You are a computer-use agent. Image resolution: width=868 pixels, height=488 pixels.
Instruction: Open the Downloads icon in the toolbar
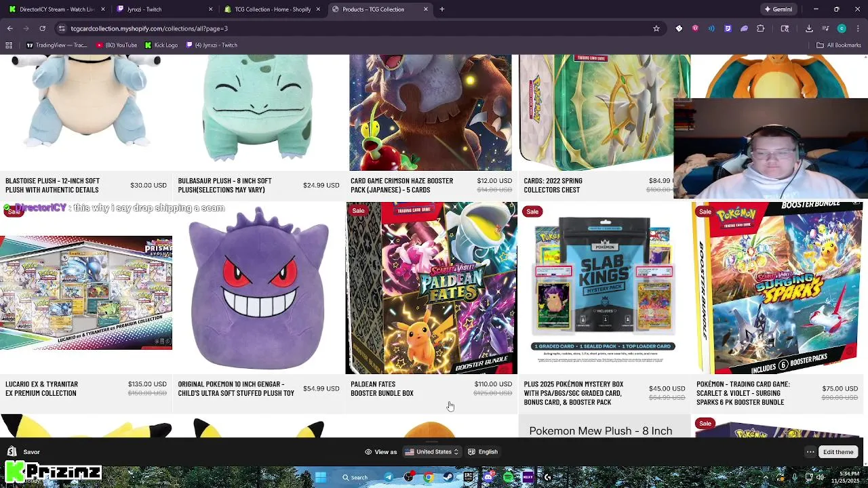tap(809, 28)
